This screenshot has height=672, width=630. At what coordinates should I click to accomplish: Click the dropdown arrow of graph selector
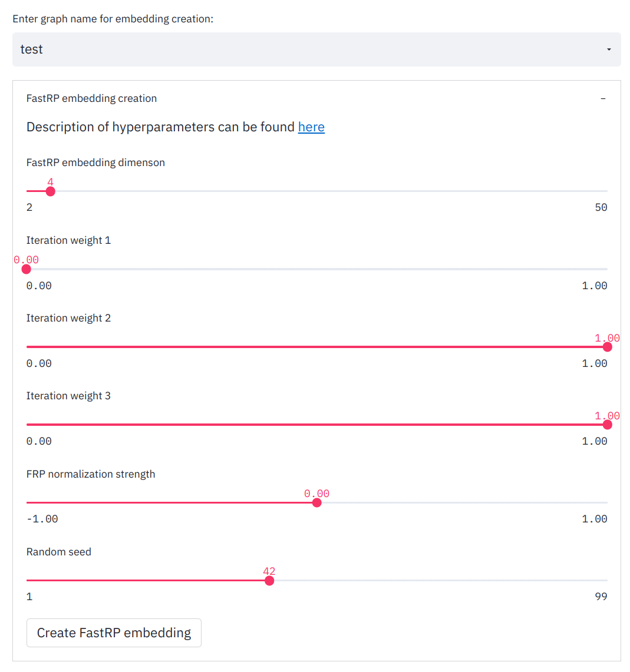coord(609,50)
